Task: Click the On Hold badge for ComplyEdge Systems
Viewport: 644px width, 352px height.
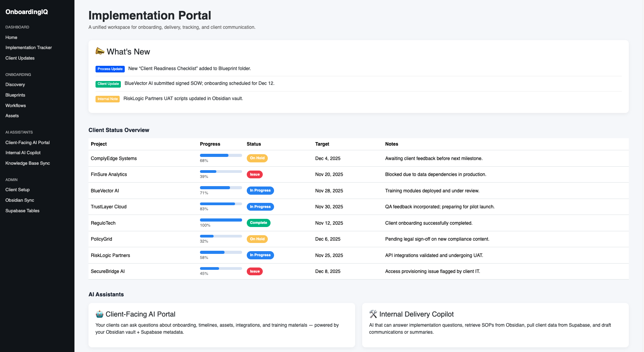Action: pos(257,158)
